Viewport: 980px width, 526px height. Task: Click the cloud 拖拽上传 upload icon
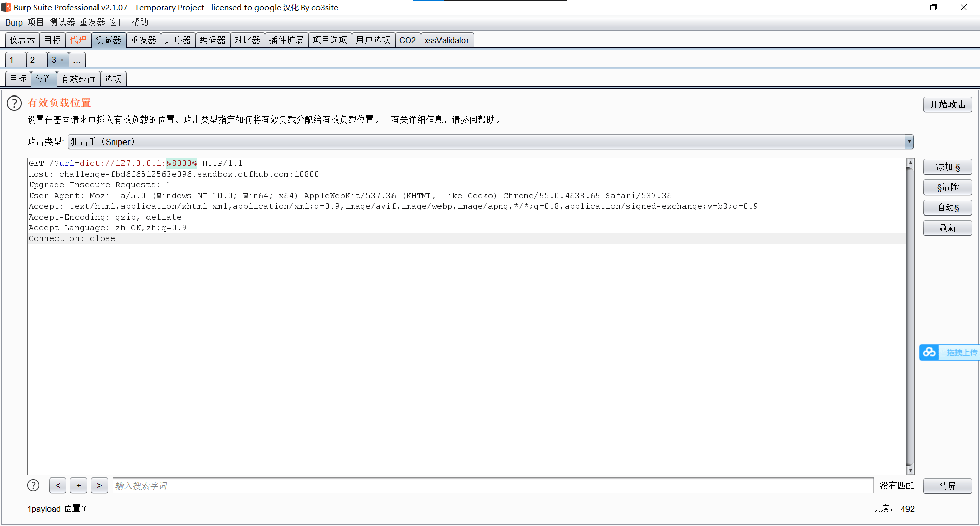[929, 352]
